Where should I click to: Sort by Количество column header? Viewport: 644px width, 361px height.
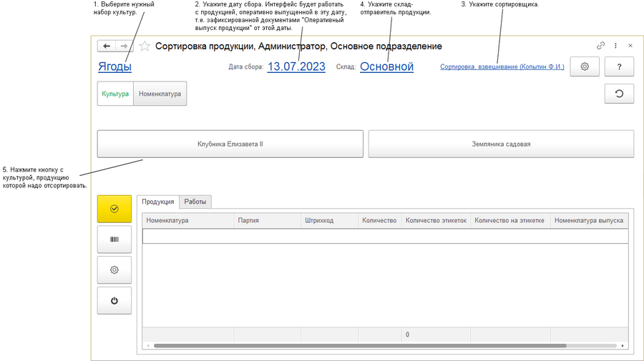point(379,220)
